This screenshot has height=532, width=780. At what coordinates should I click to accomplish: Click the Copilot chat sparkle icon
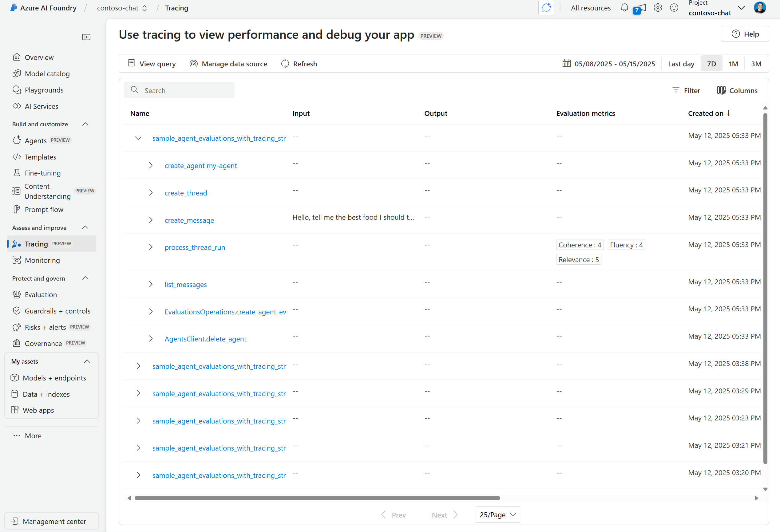(546, 8)
